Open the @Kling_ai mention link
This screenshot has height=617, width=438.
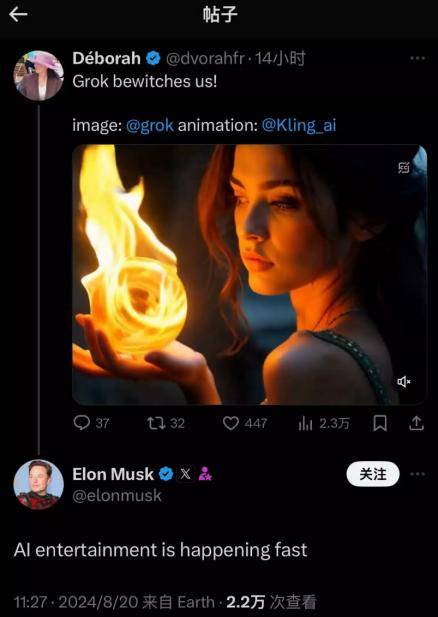click(299, 125)
